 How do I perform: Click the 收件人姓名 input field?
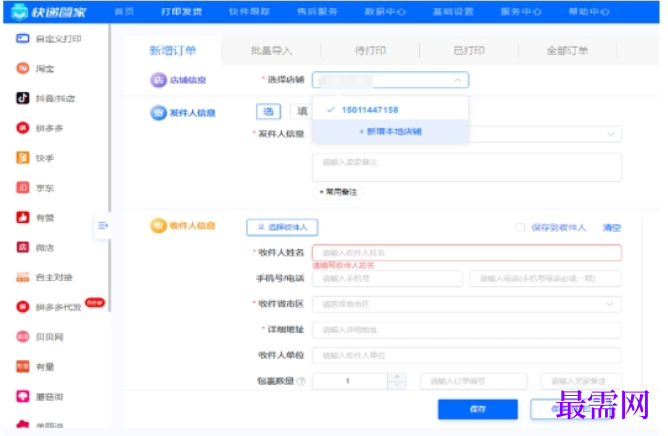466,253
